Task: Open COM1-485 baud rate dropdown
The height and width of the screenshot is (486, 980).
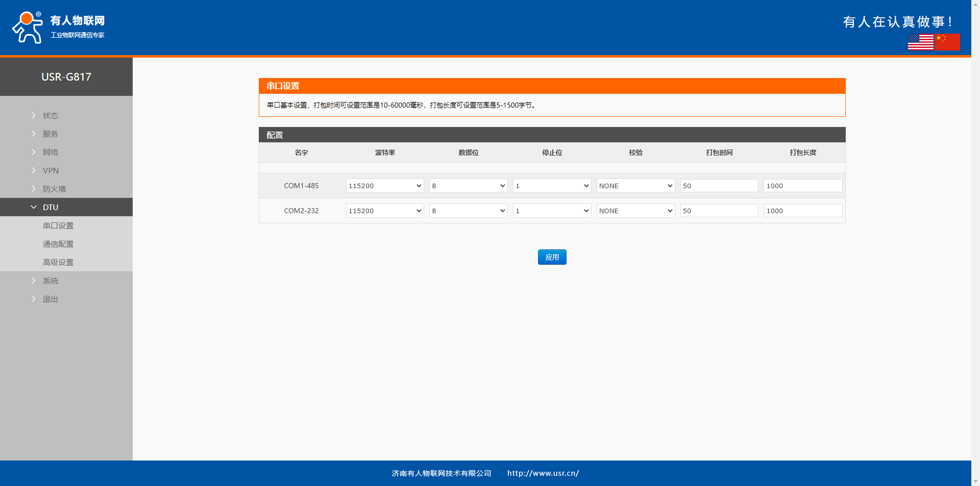Action: 385,186
